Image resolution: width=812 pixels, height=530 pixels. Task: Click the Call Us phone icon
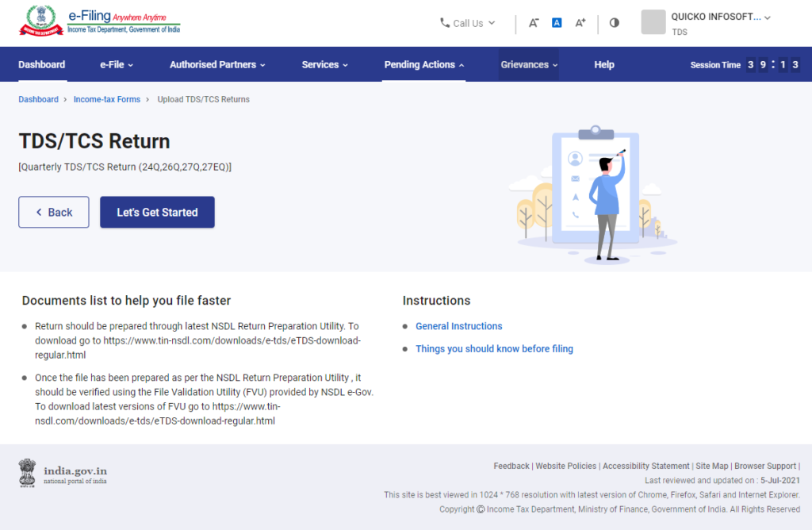445,23
